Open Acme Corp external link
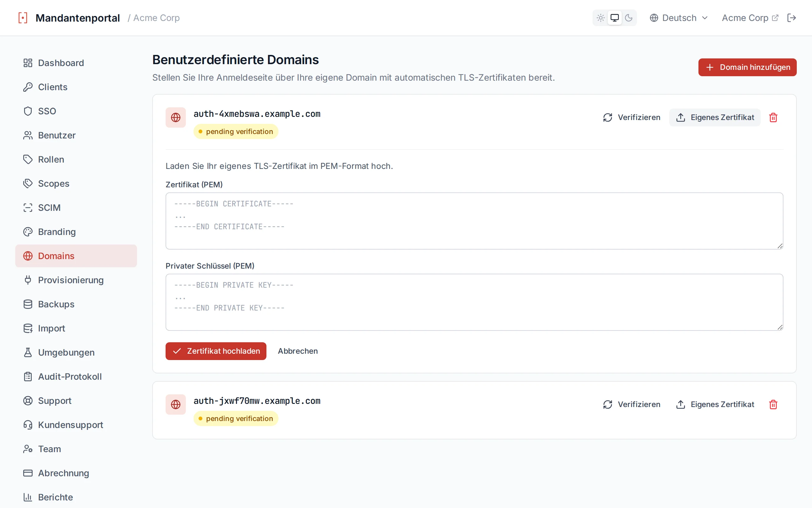The image size is (812, 508). pos(750,18)
